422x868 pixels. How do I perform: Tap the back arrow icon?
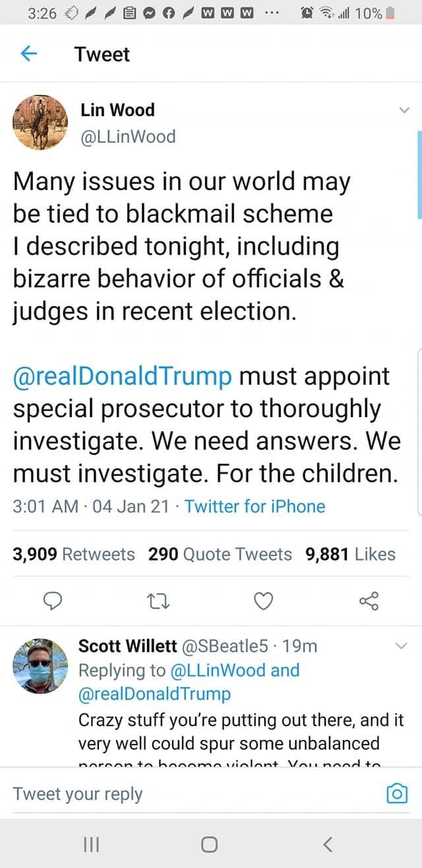pos(28,54)
